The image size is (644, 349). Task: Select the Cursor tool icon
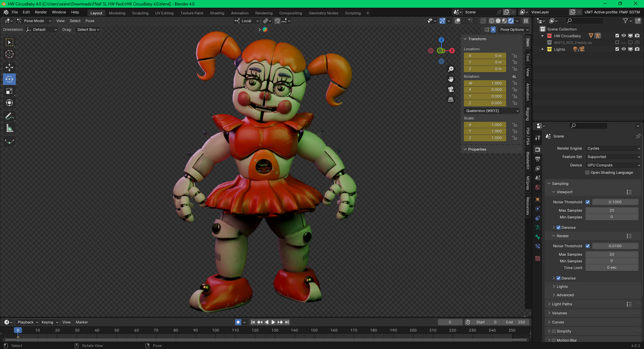tap(9, 55)
